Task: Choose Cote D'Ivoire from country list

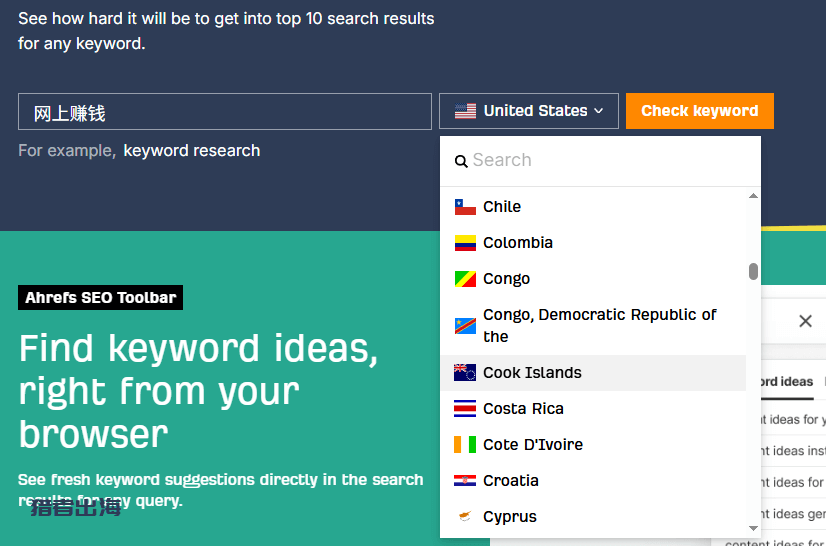Action: click(x=532, y=445)
